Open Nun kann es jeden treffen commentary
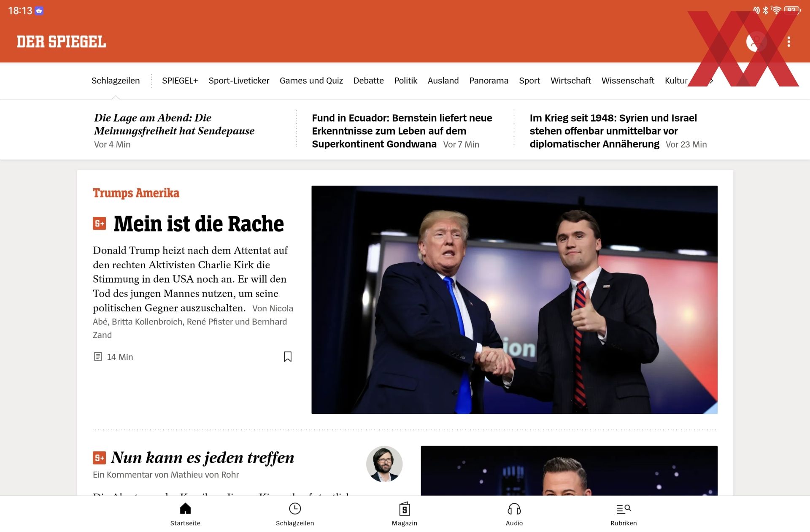 pyautogui.click(x=202, y=458)
